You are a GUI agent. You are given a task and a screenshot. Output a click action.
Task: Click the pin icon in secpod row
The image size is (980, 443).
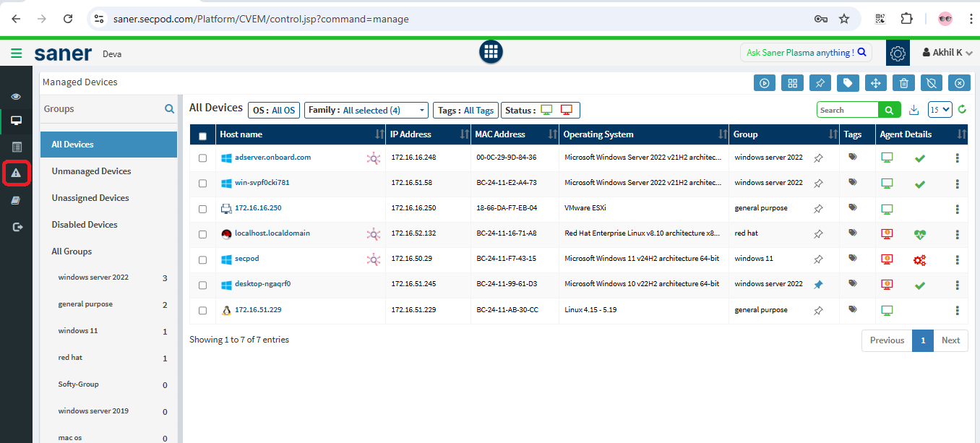click(x=818, y=259)
